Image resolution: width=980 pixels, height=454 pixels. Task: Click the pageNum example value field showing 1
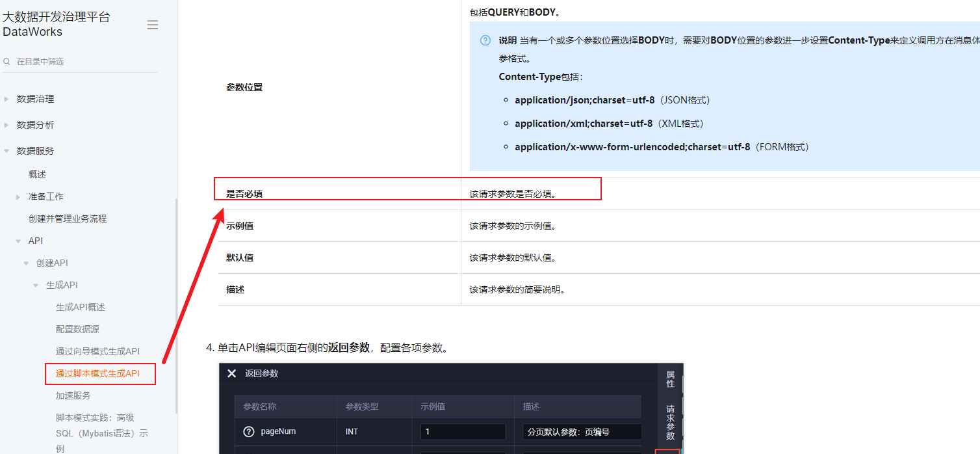(x=463, y=431)
